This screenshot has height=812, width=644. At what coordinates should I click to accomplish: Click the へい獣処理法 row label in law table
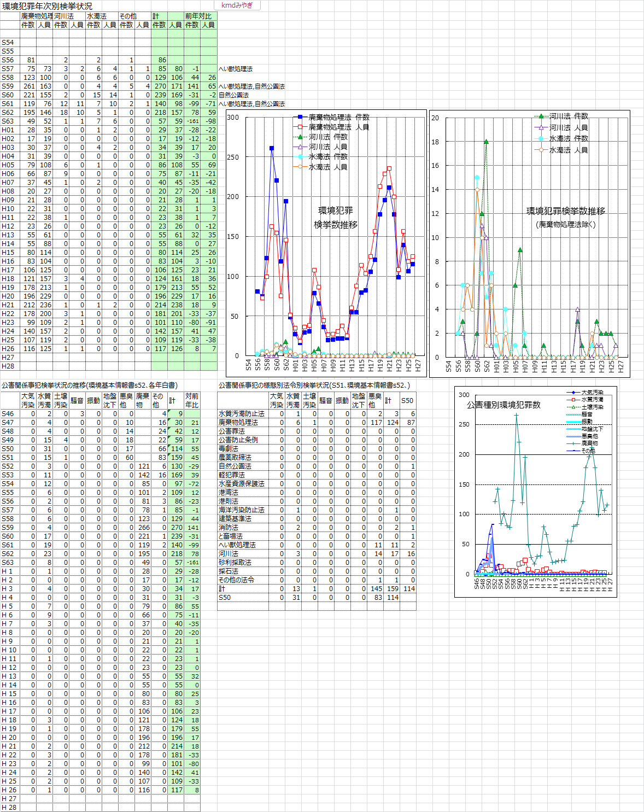tap(237, 545)
